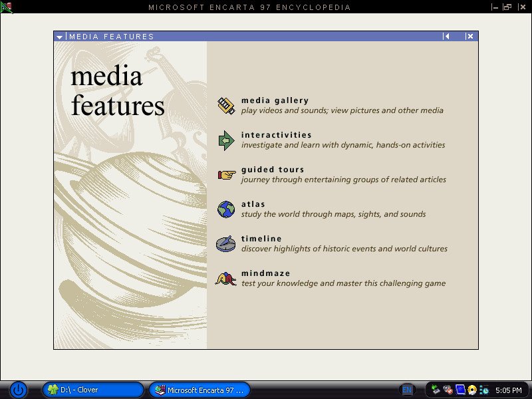
Task: Open the media gallery filmstrip icon
Action: [x=226, y=106]
